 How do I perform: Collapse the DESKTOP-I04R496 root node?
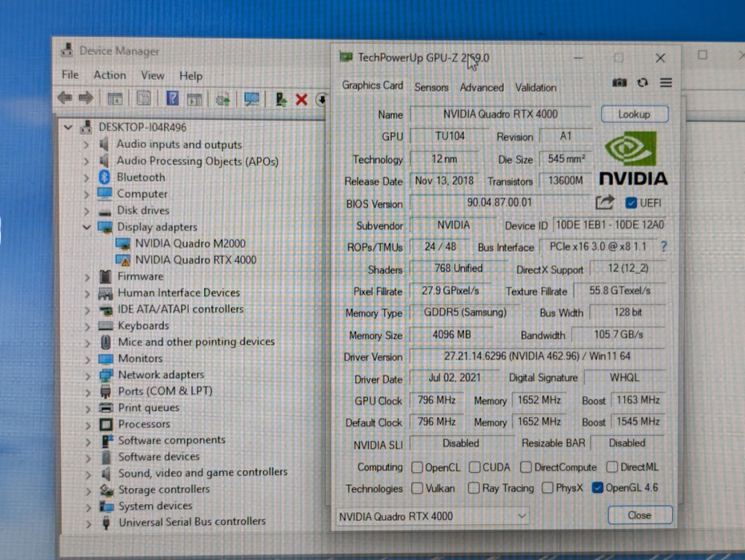tap(69, 127)
